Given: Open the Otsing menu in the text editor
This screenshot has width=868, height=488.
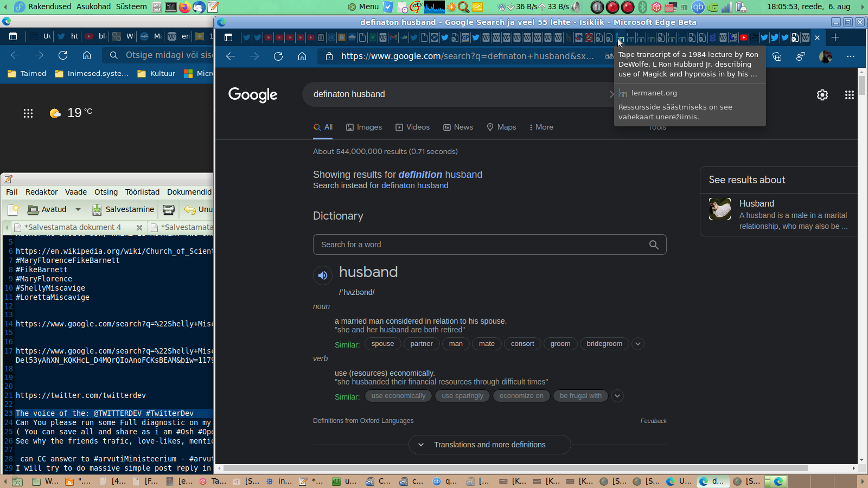Looking at the screenshot, I should pos(106,192).
